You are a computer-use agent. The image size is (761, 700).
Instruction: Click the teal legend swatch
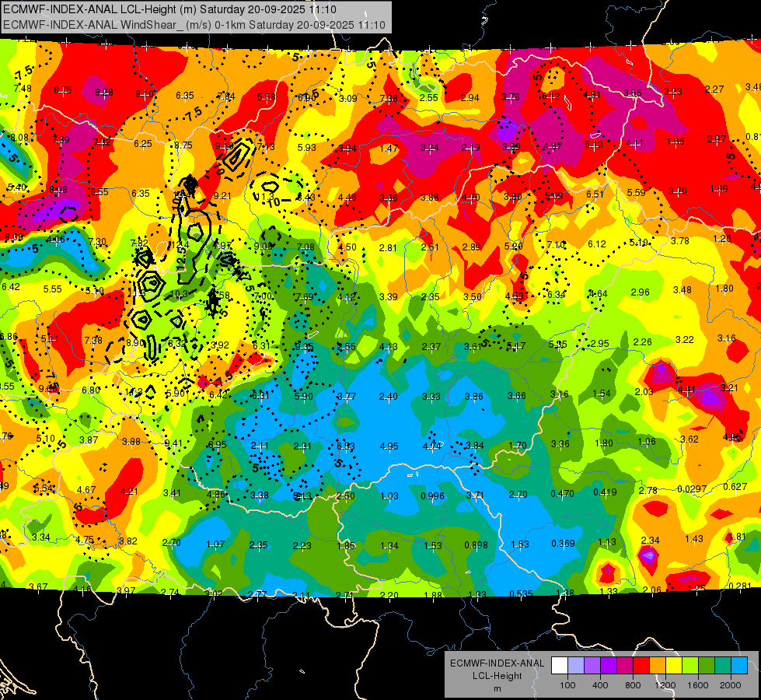[723, 665]
